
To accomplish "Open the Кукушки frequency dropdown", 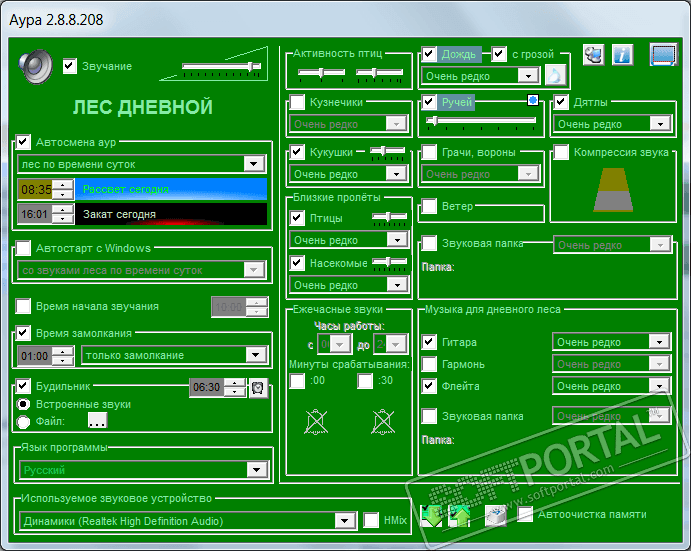I will (349, 174).
